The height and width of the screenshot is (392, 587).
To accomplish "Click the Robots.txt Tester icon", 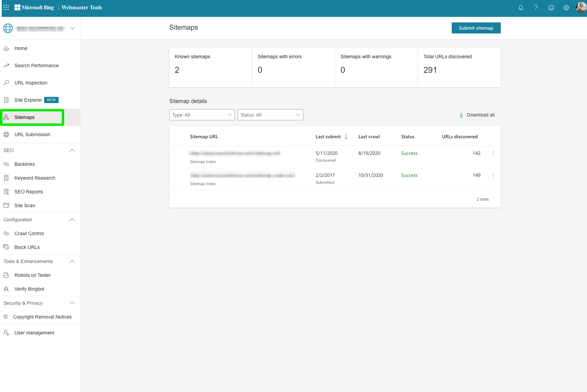I will click(x=6, y=275).
